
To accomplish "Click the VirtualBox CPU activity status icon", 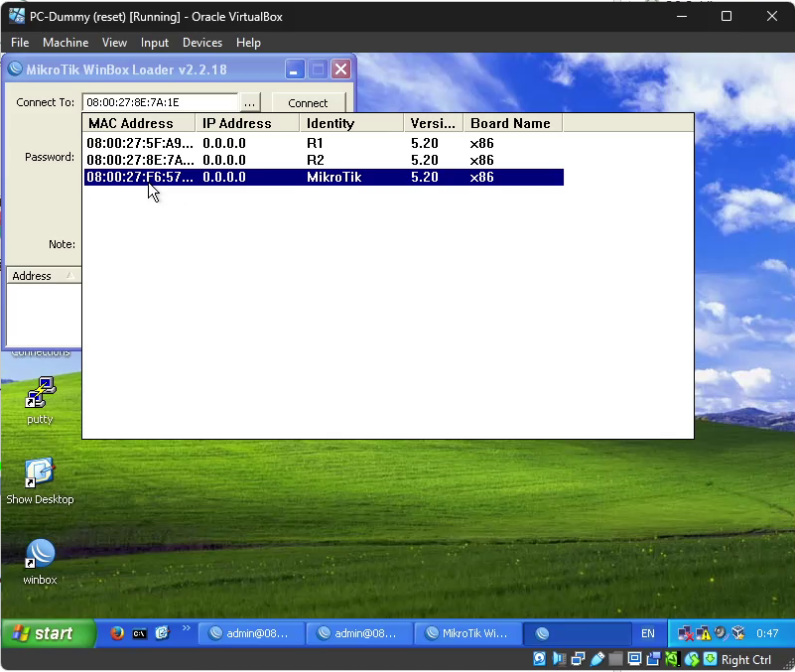I will [672, 659].
